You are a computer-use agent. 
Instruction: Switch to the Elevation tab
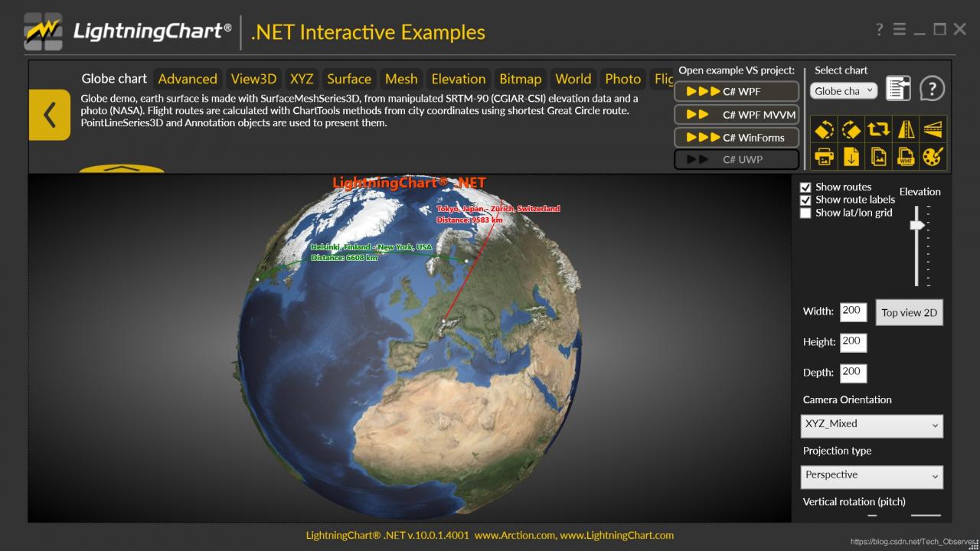click(x=458, y=79)
